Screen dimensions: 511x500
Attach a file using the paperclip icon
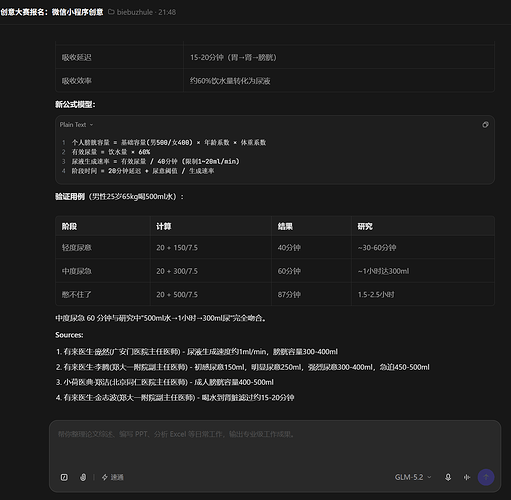pyautogui.click(x=83, y=477)
